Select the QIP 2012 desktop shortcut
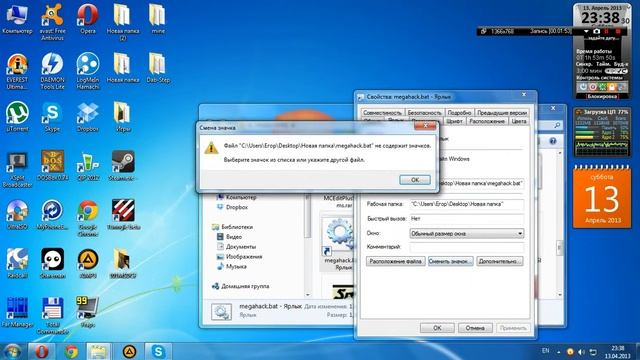The image size is (640, 360). click(88, 166)
